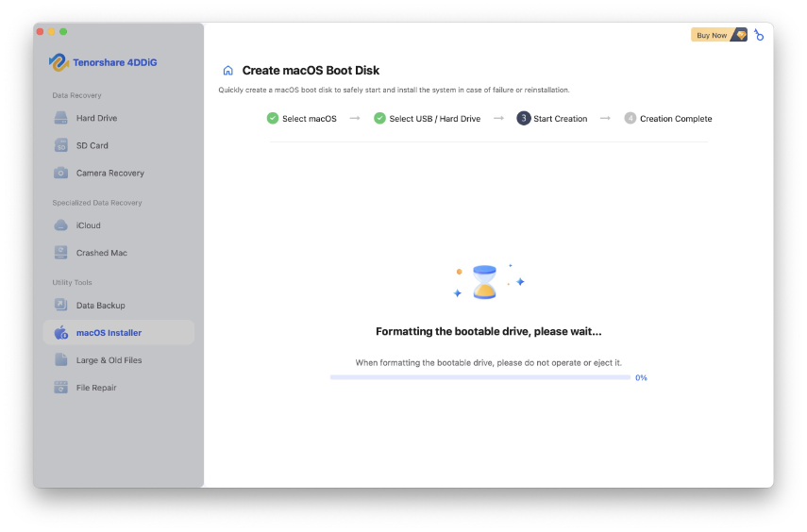Screen dimensions: 807x532
Task: Click the Select macOS step
Action: pos(302,119)
